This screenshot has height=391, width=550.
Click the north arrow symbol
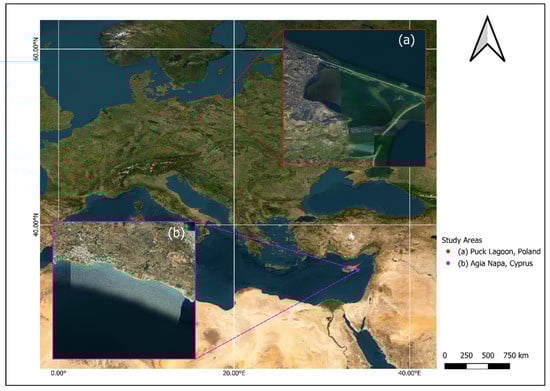(487, 40)
